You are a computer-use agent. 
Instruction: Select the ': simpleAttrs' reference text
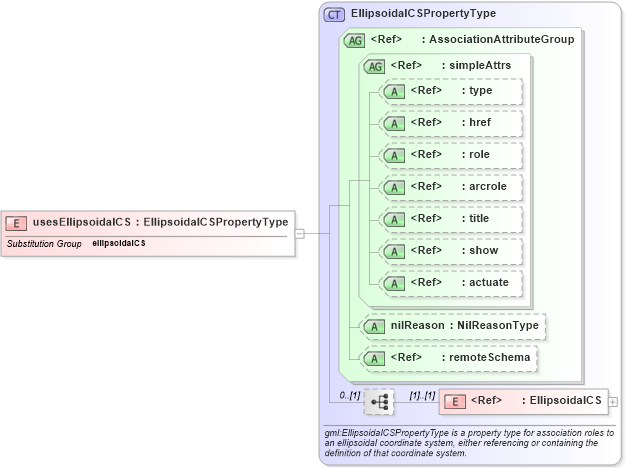pos(476,65)
